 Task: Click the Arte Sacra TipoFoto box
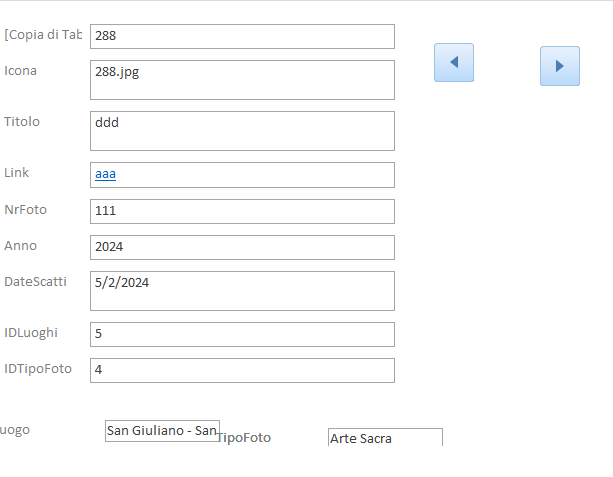coord(385,438)
